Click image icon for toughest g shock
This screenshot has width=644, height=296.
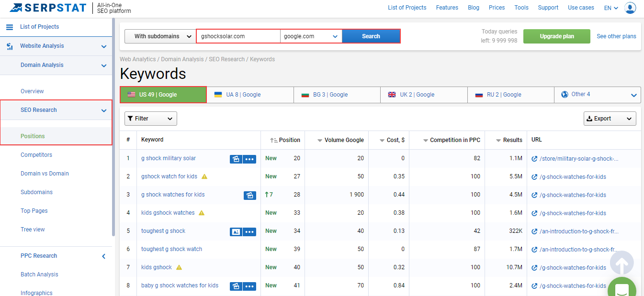pos(236,231)
